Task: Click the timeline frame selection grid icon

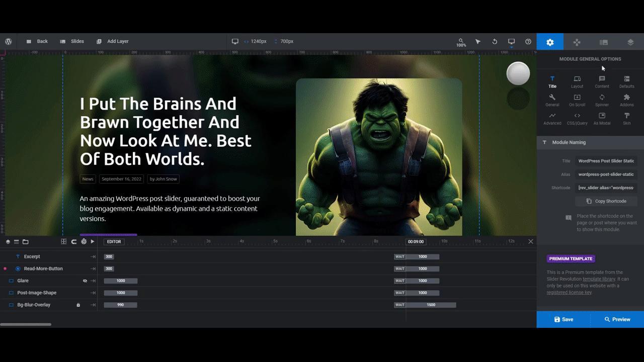Action: [63, 242]
